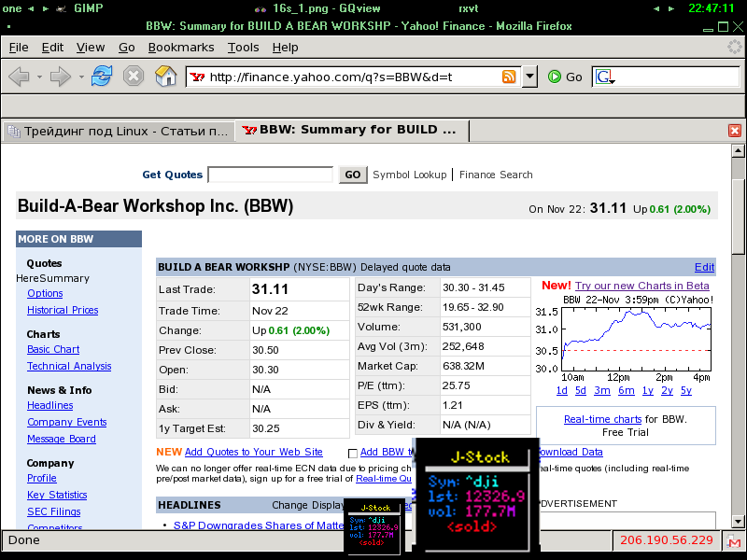Open the Options link in sidebar
Image resolution: width=747 pixels, height=560 pixels.
pyautogui.click(x=45, y=293)
